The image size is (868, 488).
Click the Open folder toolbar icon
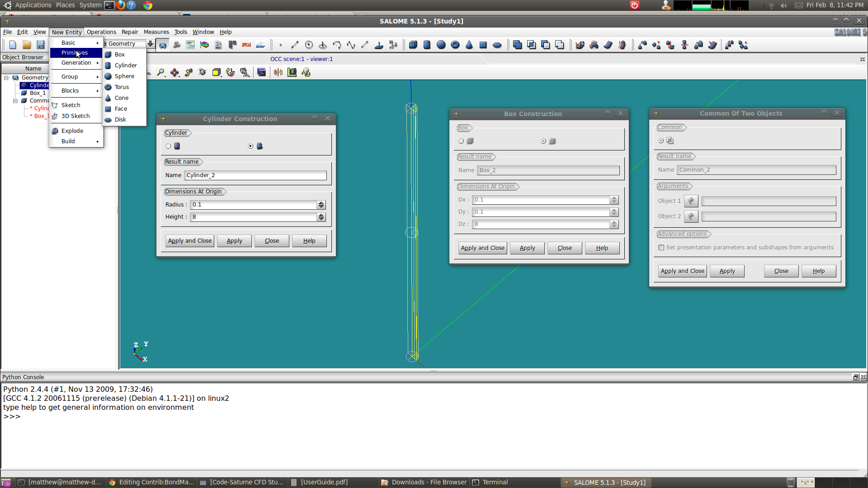[x=27, y=45]
